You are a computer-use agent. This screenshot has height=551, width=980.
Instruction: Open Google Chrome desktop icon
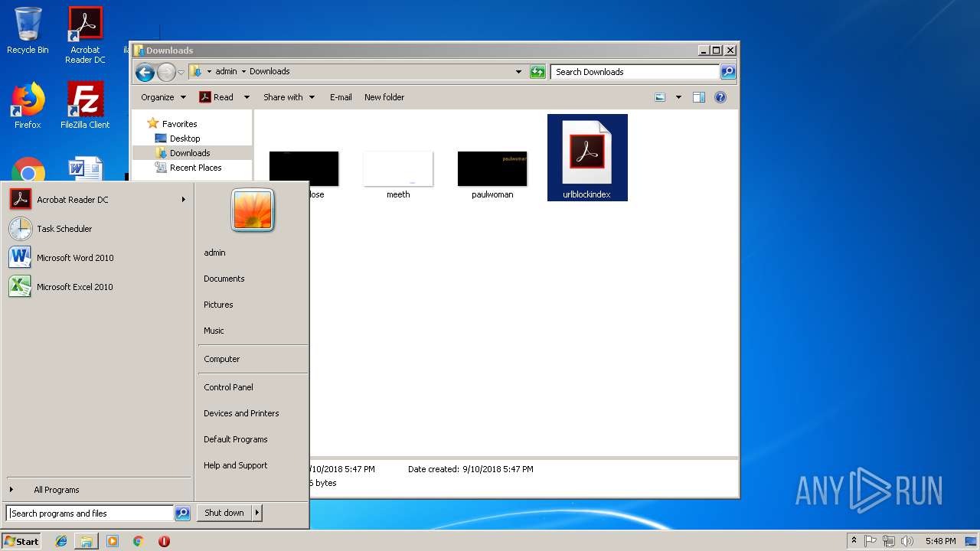(28, 170)
